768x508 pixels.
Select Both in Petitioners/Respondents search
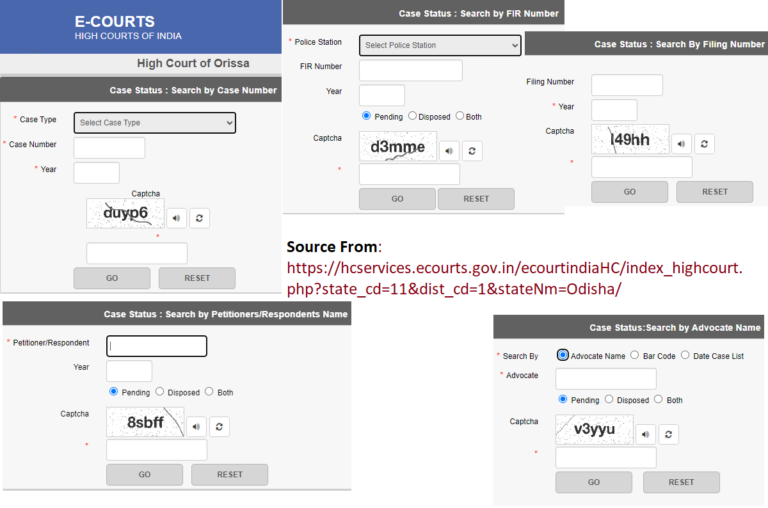(x=209, y=392)
